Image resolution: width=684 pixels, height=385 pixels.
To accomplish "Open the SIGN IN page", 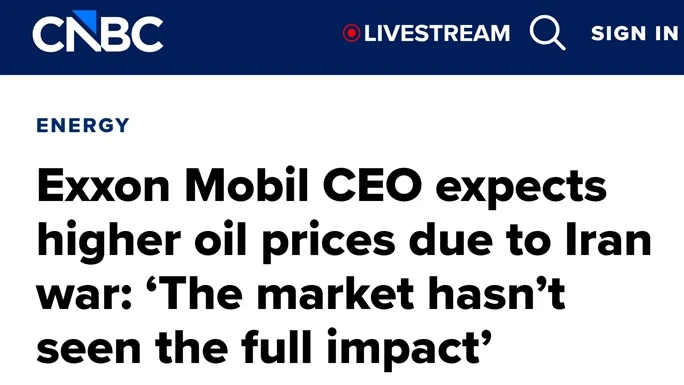I will [x=635, y=33].
